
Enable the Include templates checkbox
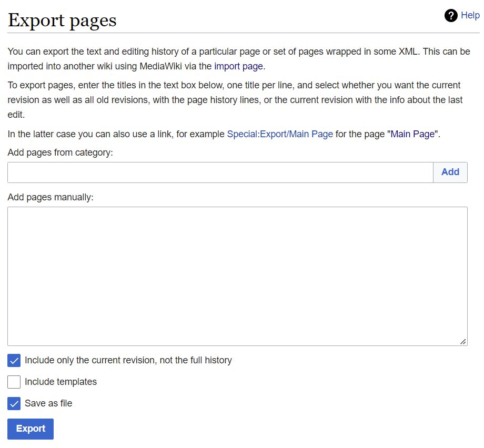click(14, 382)
